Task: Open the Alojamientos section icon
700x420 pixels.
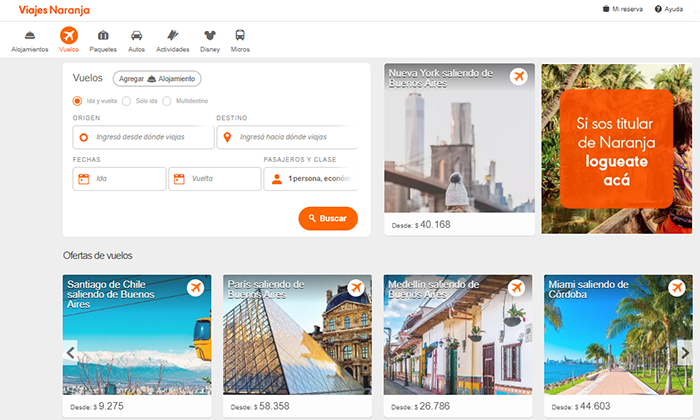Action: pyautogui.click(x=30, y=35)
